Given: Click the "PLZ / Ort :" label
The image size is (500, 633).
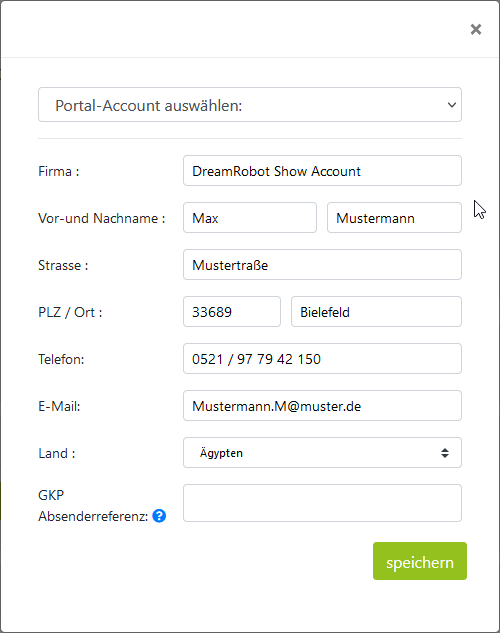Looking at the screenshot, I should [70, 312].
